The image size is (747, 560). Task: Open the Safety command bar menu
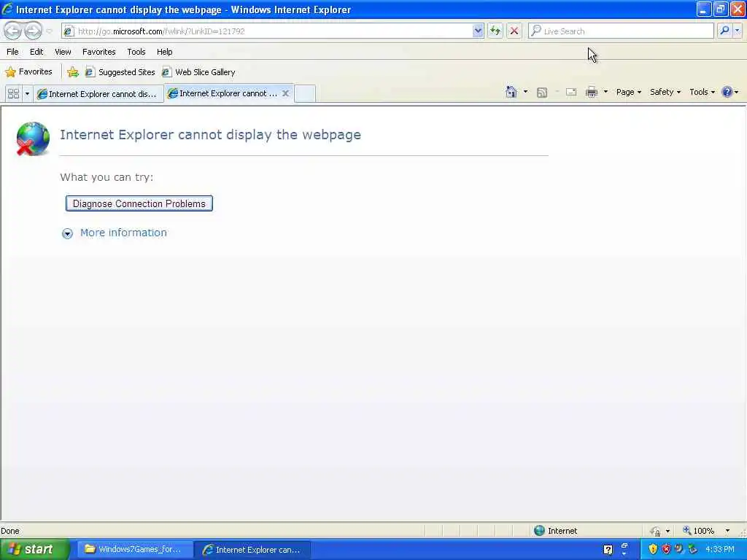coord(665,92)
